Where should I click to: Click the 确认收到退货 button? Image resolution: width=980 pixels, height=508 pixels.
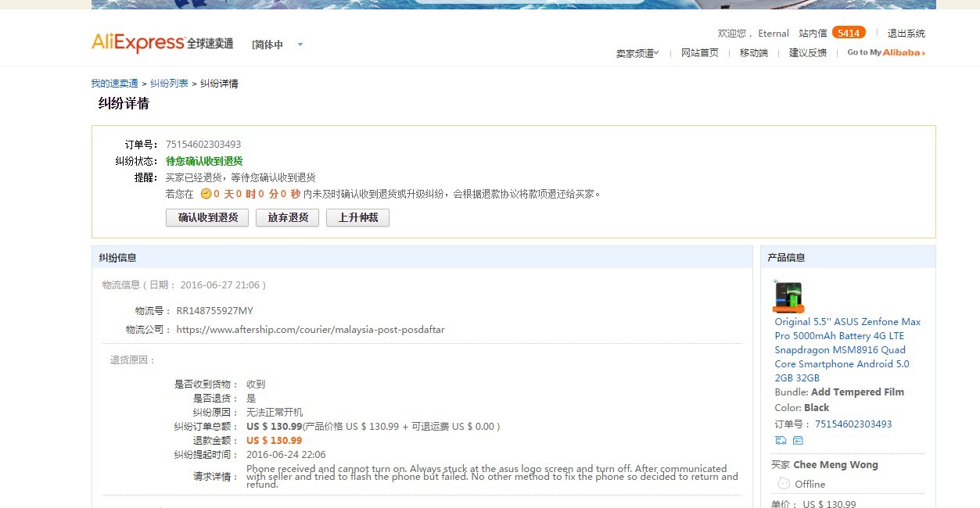(x=206, y=218)
